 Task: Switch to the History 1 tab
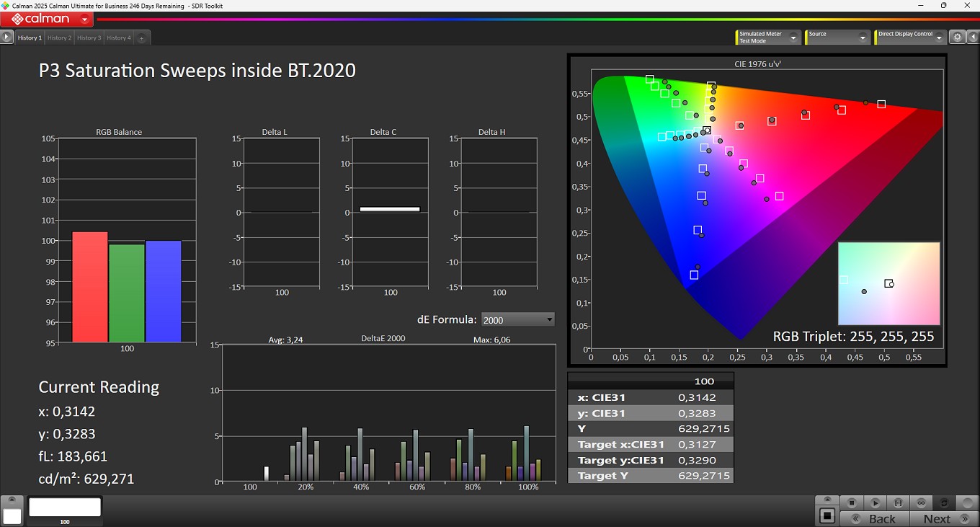30,37
